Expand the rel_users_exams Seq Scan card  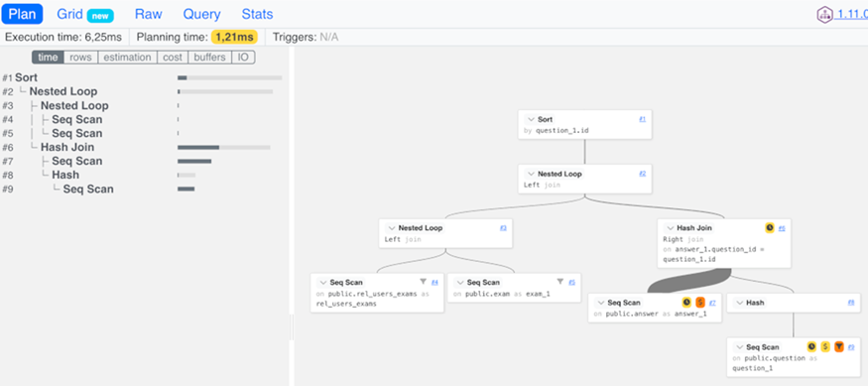tap(322, 283)
